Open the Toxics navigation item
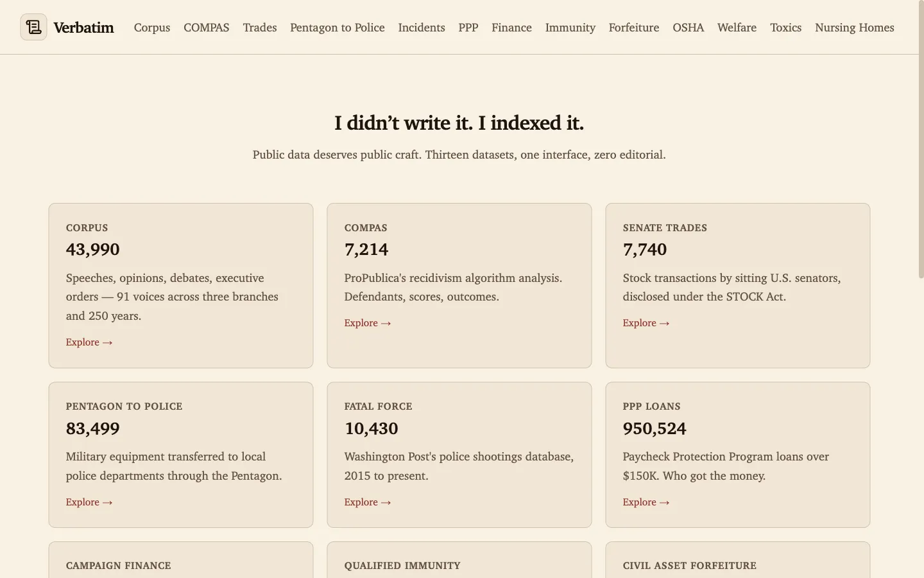This screenshot has width=924, height=578. [x=785, y=28]
